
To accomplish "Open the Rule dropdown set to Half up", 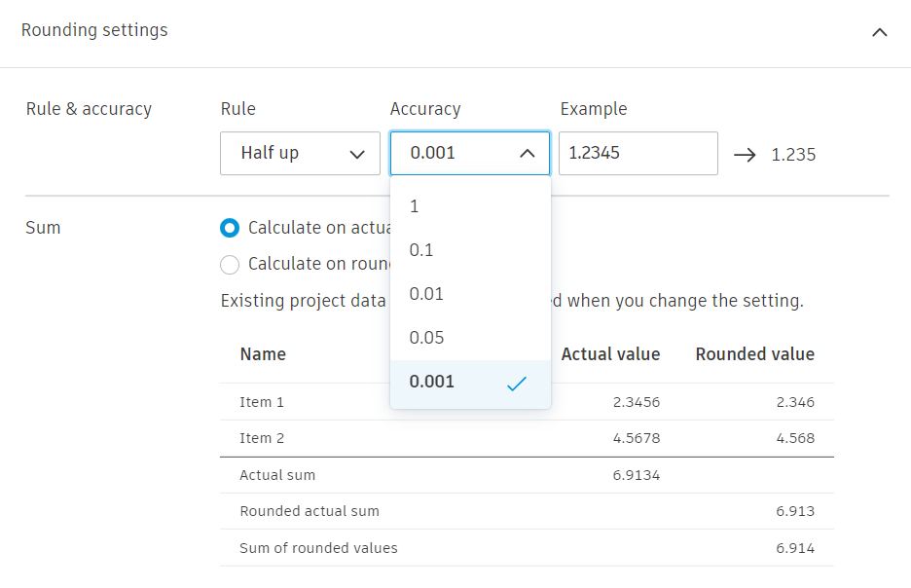I will click(300, 153).
